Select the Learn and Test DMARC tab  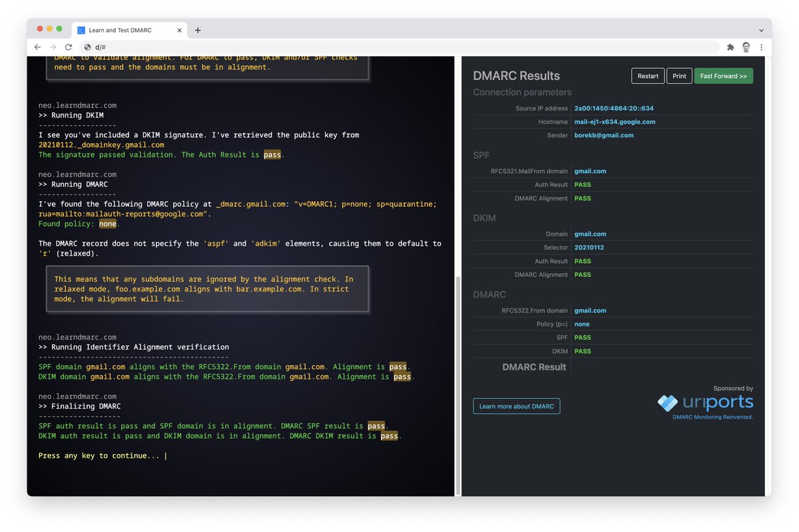click(130, 30)
